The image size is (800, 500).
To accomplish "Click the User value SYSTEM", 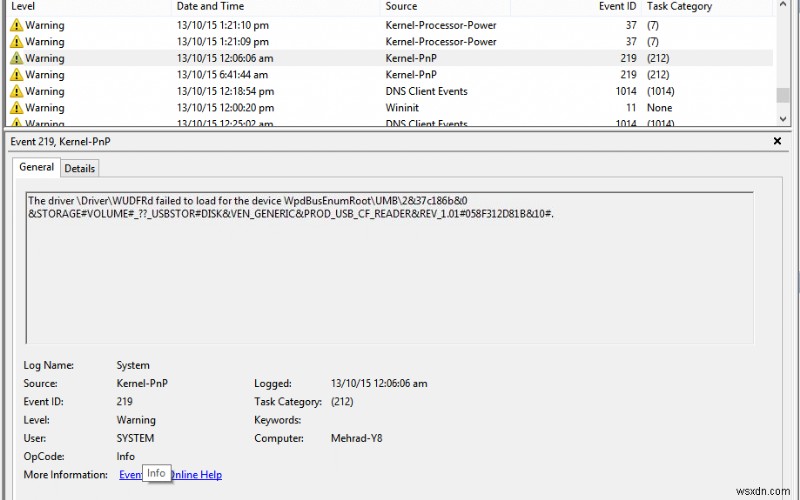I will tap(135, 438).
